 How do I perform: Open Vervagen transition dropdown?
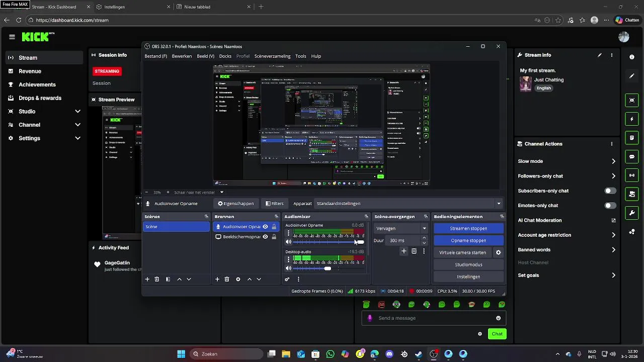(x=401, y=228)
